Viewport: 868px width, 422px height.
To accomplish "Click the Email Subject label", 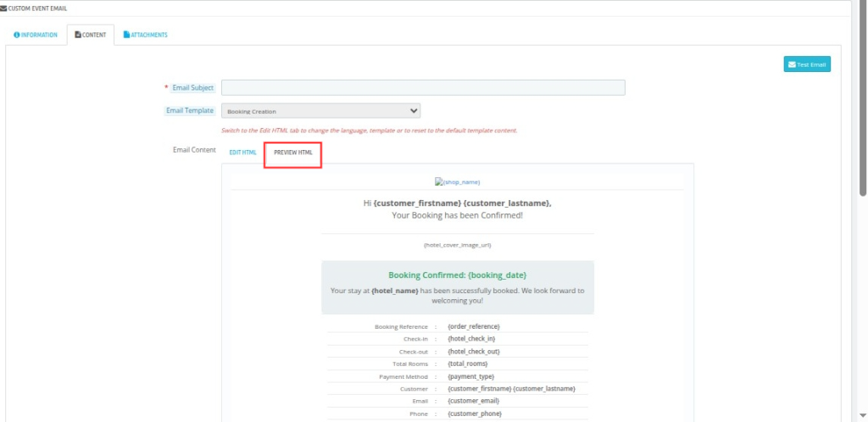I will point(192,87).
